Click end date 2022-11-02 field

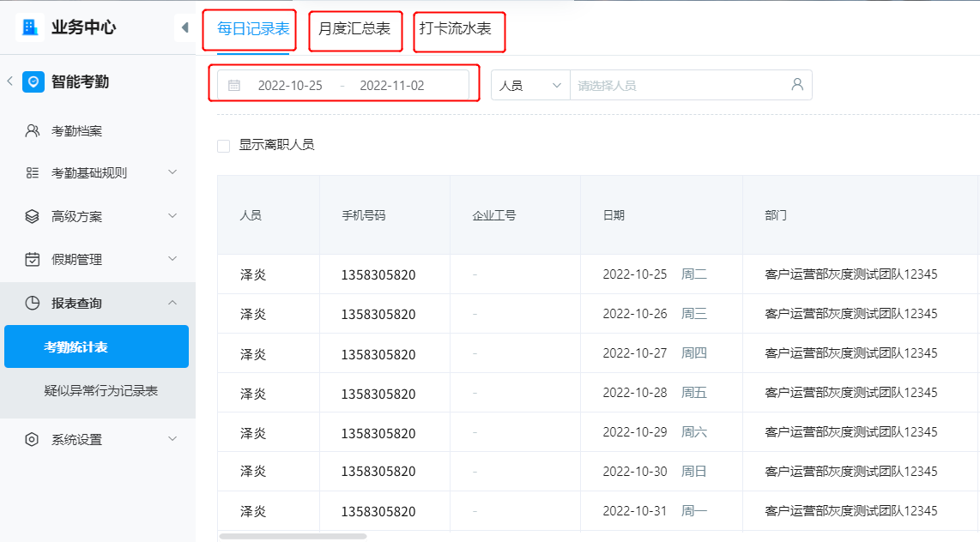tap(392, 86)
